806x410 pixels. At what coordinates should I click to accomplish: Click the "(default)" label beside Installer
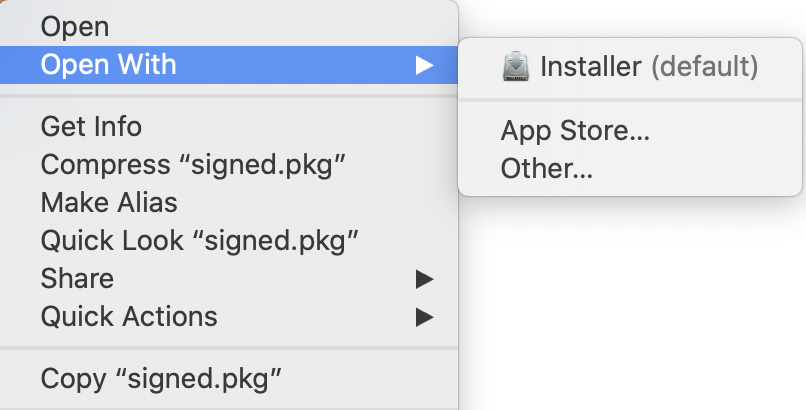click(704, 67)
